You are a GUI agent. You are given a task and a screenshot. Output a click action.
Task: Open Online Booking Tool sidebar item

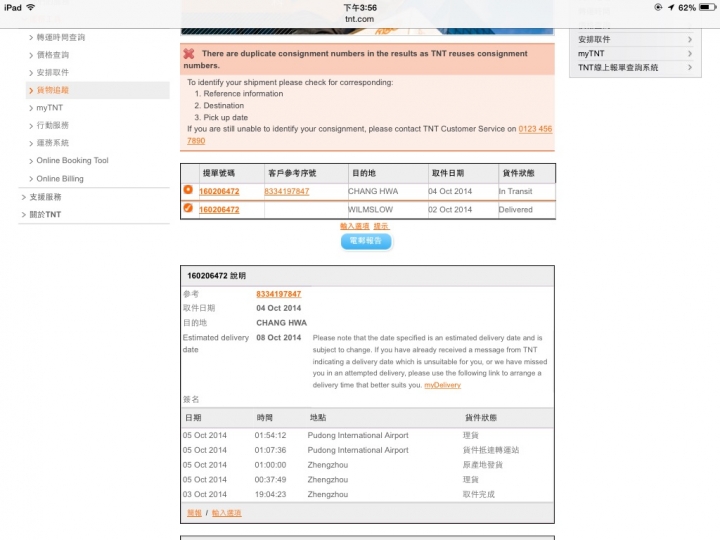(x=72, y=160)
